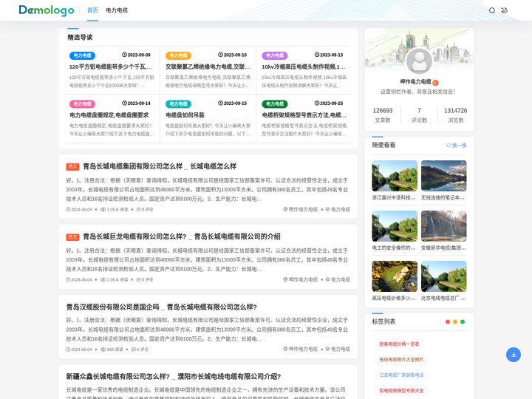Open post 青岛长城巨龙电缆有限公司怎么样
Viewport: 532px width, 399px height.
coord(182,236)
